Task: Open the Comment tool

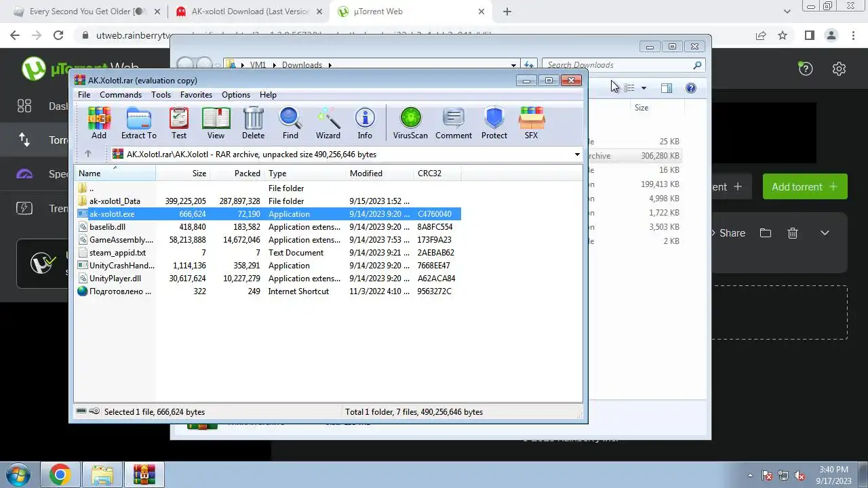Action: (x=454, y=123)
